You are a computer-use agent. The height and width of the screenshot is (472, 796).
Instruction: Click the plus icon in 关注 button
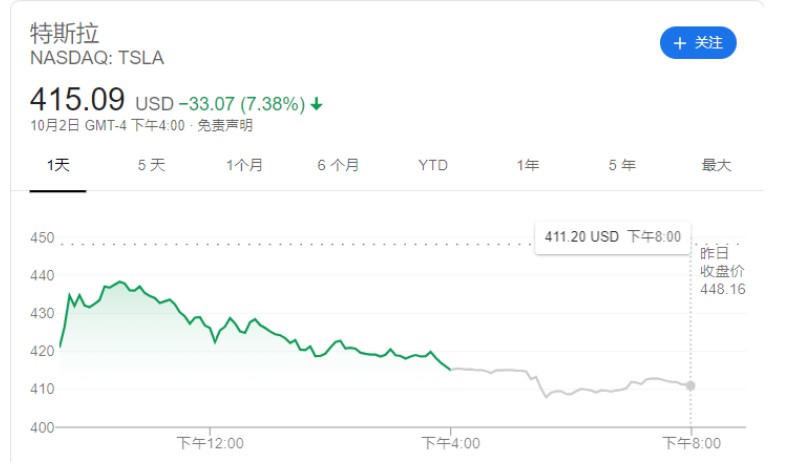(x=680, y=43)
